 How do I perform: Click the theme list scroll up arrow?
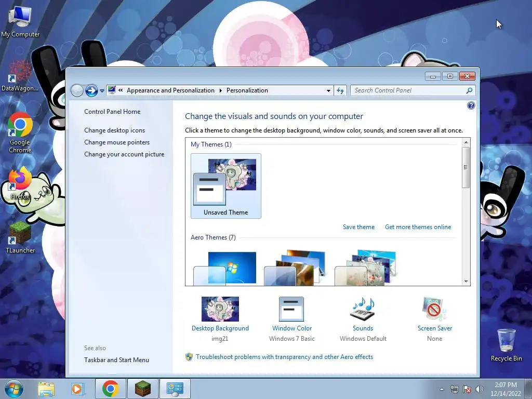click(466, 142)
